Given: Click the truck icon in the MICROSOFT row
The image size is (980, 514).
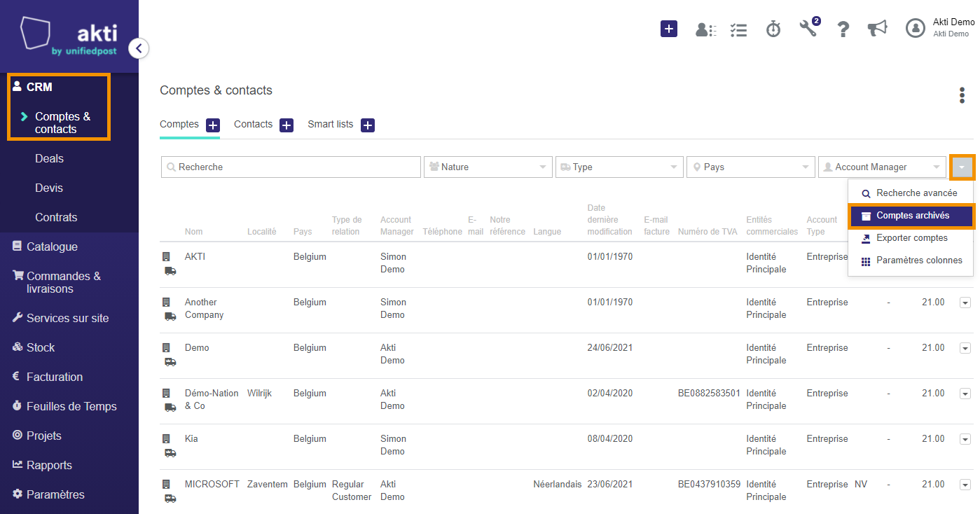Looking at the screenshot, I should coord(170,499).
